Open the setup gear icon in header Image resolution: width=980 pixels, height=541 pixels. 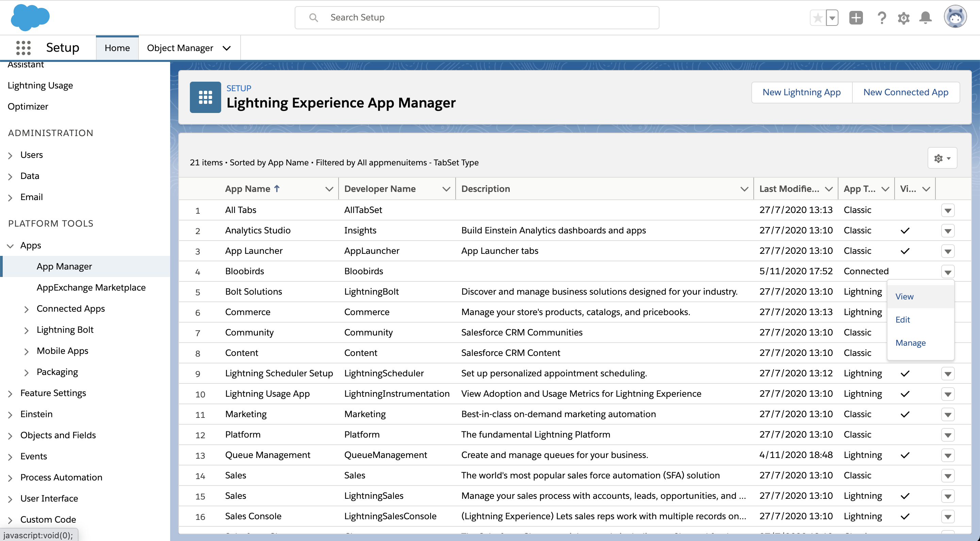point(903,18)
